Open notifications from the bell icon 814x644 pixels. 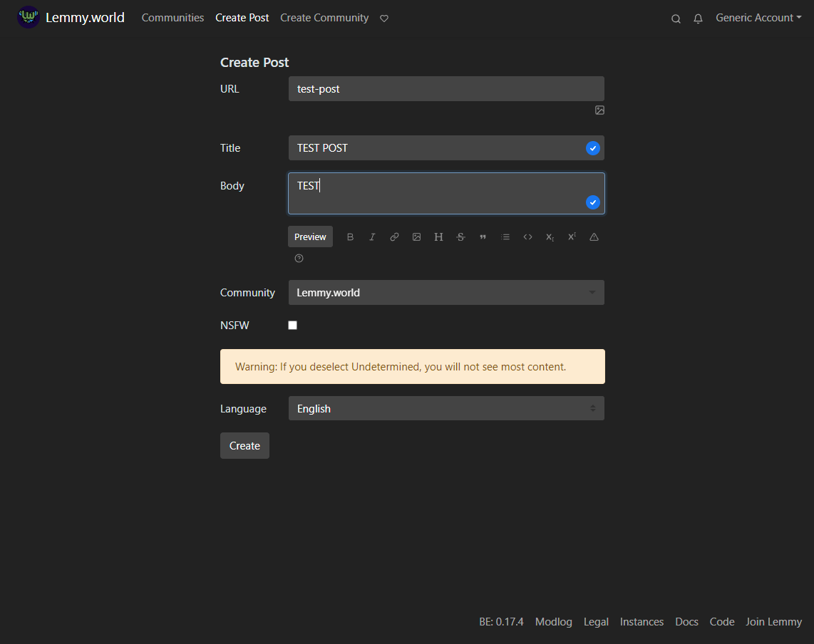[x=698, y=18]
